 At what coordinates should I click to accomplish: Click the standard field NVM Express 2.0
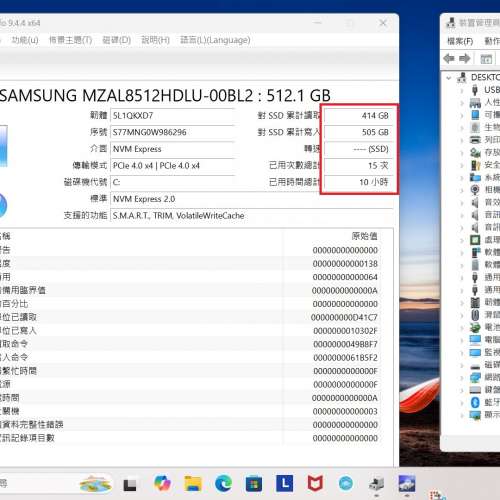[x=252, y=199]
